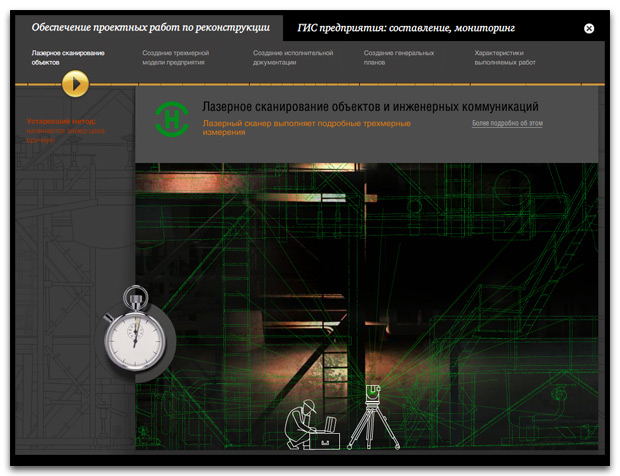Select step Лазерное сканирование объектов

tap(66, 56)
